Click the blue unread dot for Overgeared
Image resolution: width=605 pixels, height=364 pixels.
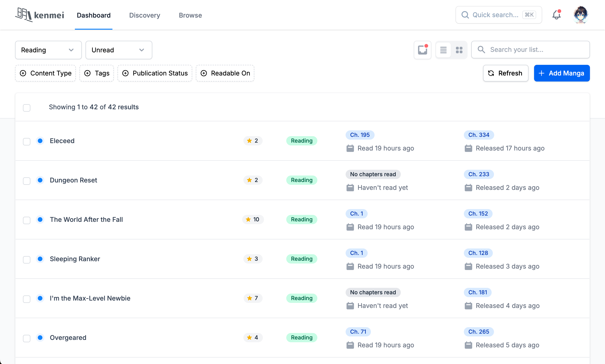[x=40, y=338]
